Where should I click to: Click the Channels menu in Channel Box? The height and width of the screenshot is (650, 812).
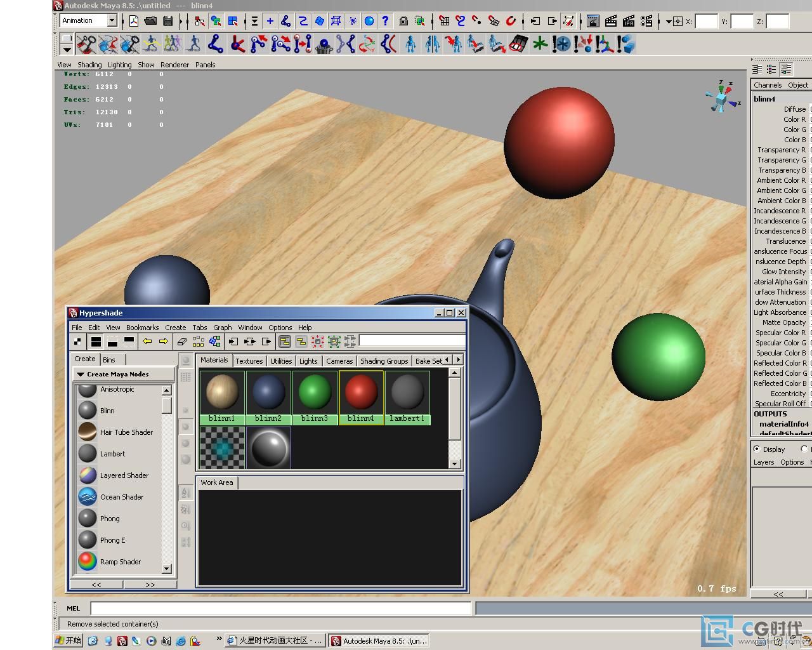tap(768, 85)
